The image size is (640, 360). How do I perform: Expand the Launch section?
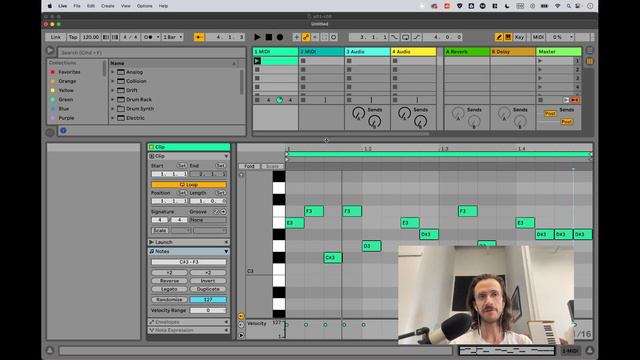152,242
